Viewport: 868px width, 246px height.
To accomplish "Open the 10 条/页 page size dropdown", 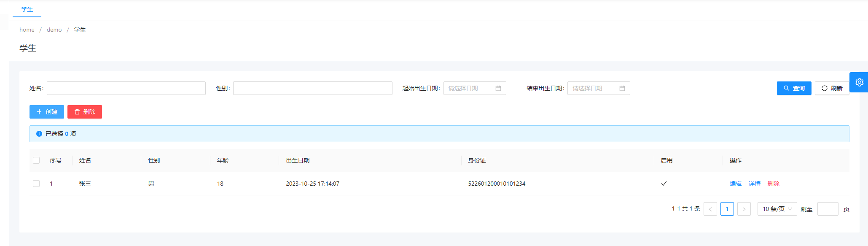I will [x=777, y=209].
